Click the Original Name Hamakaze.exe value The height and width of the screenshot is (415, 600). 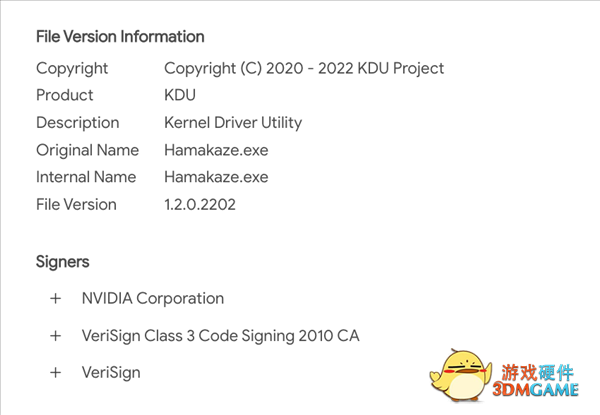tap(216, 150)
